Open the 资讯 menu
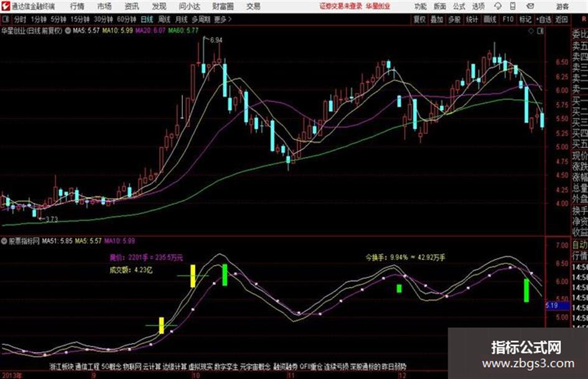This screenshot has width=588, height=379. pyautogui.click(x=132, y=6)
